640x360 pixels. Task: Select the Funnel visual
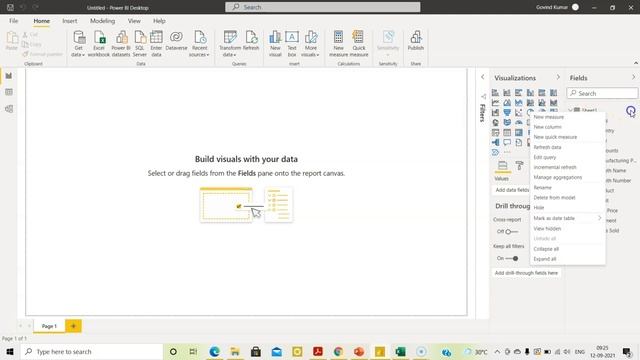pyautogui.click(x=507, y=112)
